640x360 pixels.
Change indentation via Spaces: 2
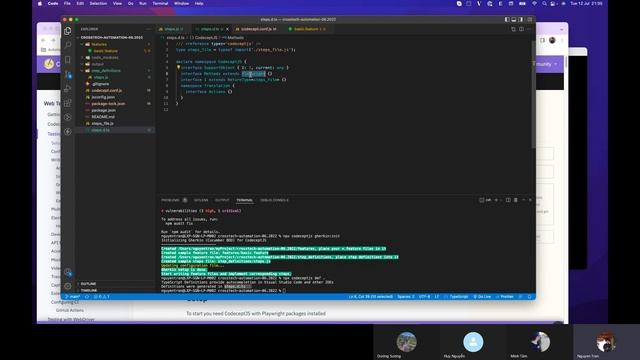click(x=406, y=297)
